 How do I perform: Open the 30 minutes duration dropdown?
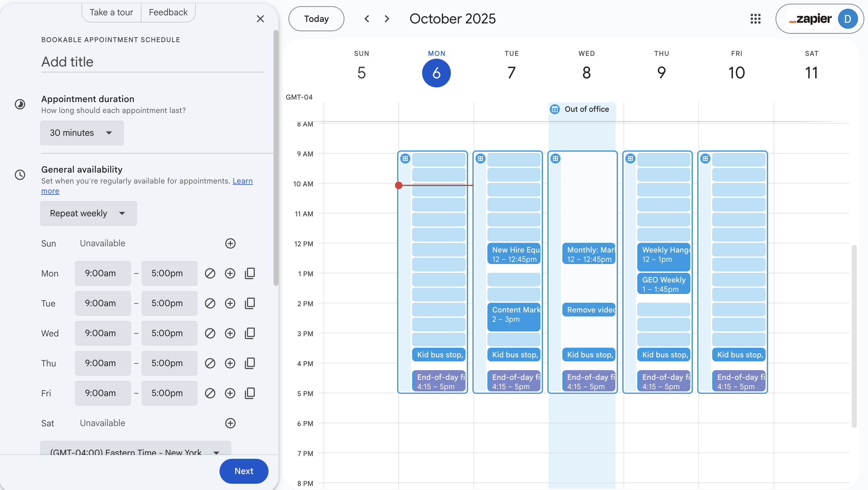(x=81, y=133)
